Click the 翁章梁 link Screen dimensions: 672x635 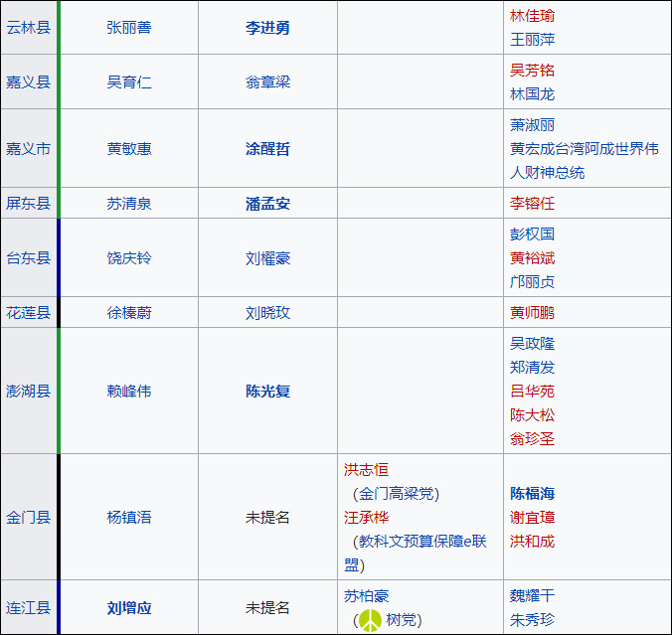pos(267,81)
